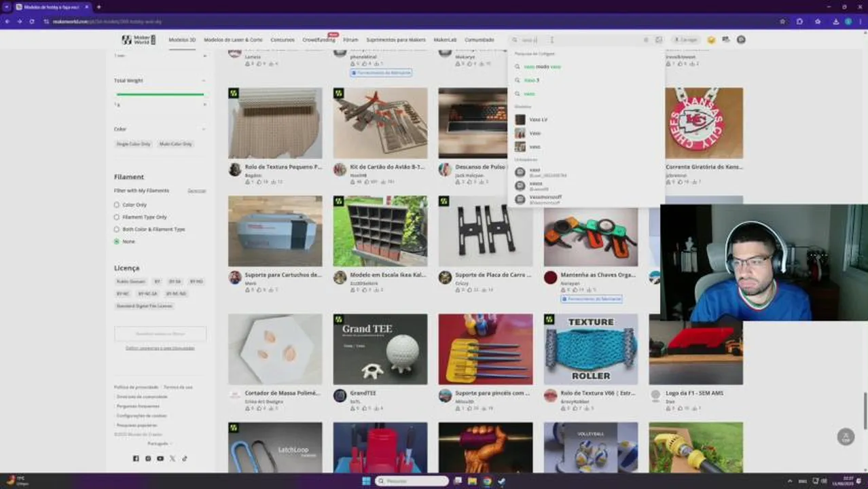This screenshot has height=489, width=868.
Task: Click the magnifier icon in search field
Action: point(516,40)
